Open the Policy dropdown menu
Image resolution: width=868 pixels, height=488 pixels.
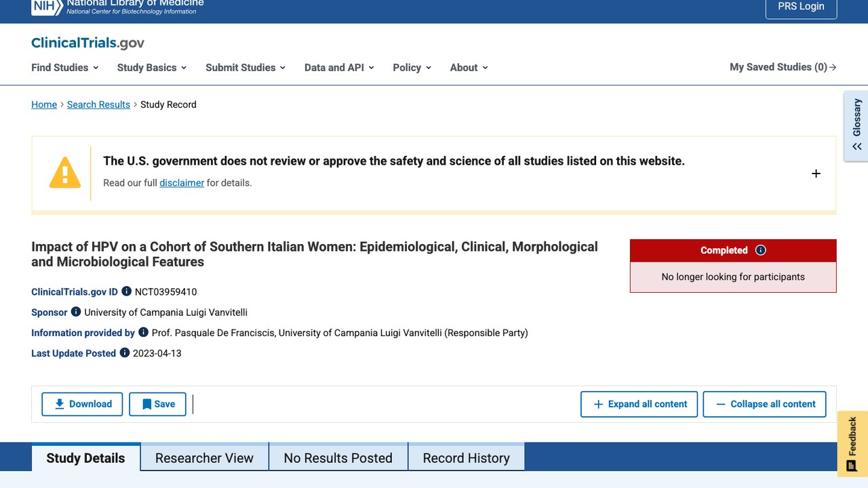pos(412,67)
